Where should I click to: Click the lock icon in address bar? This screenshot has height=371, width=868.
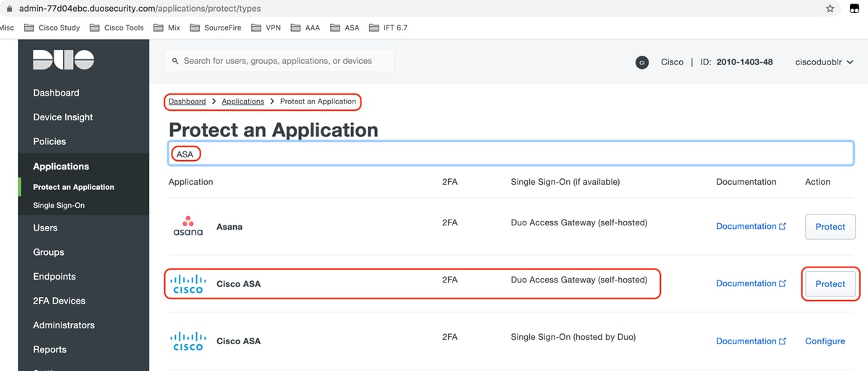9,8
